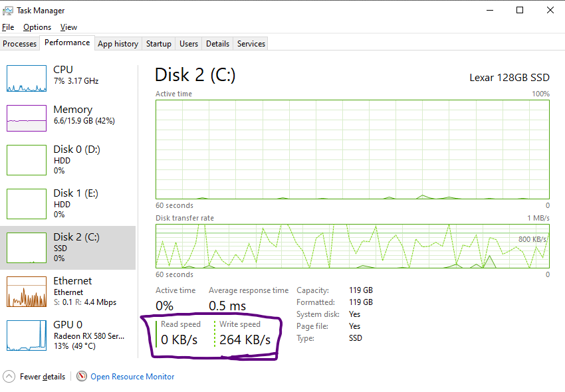Open the Options menu

pos(37,27)
